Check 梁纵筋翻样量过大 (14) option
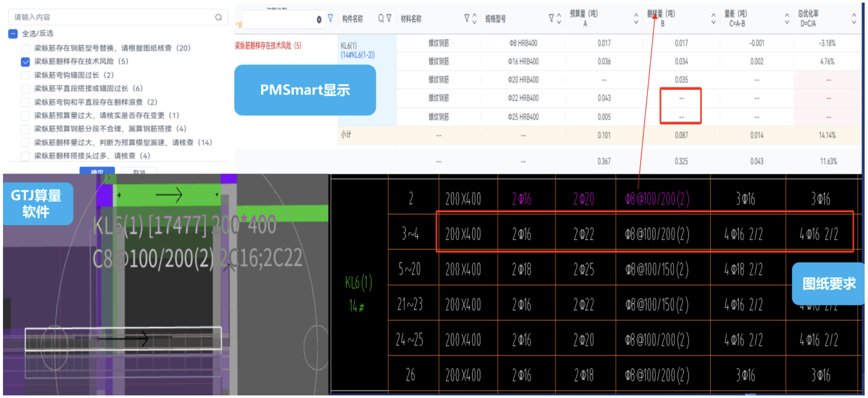The image size is (868, 398). [25, 143]
